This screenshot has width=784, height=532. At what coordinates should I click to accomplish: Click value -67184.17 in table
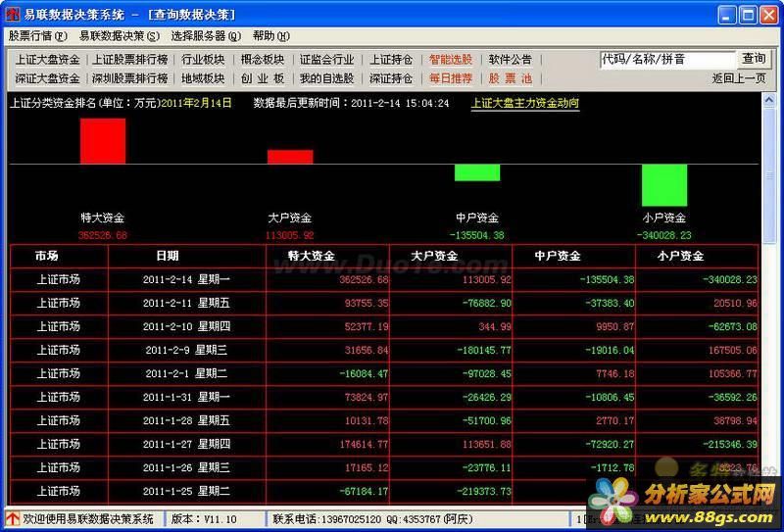[364, 491]
